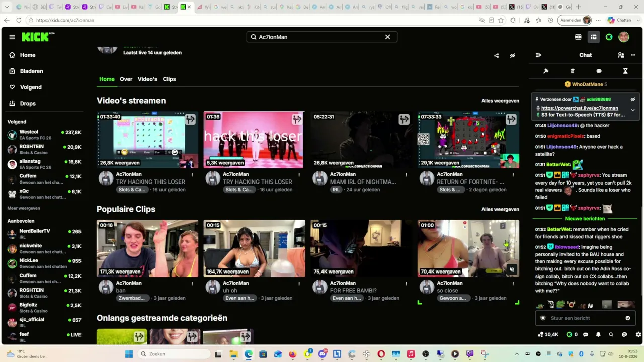Image resolution: width=644 pixels, height=362 pixels.
Task: Open the green Kicks balance icon in header
Action: 609,37
